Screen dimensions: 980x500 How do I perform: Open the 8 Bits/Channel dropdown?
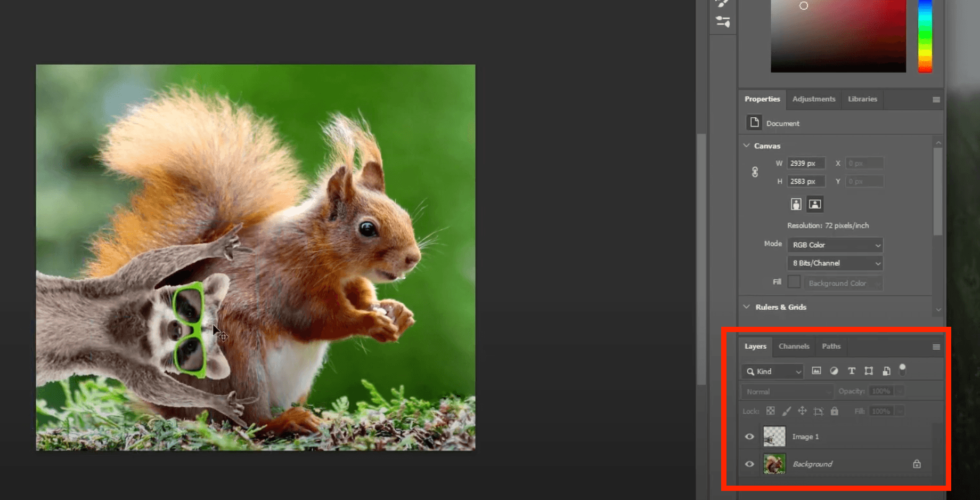click(x=835, y=263)
